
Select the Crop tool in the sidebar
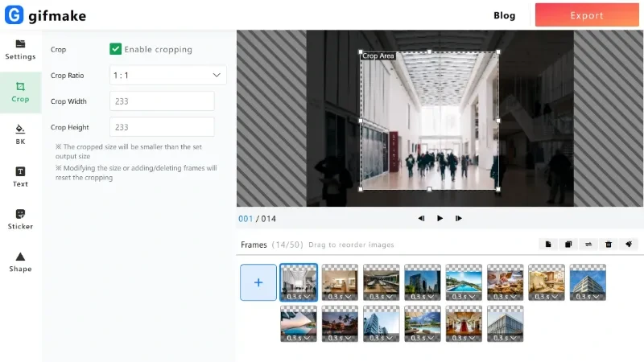click(x=20, y=93)
